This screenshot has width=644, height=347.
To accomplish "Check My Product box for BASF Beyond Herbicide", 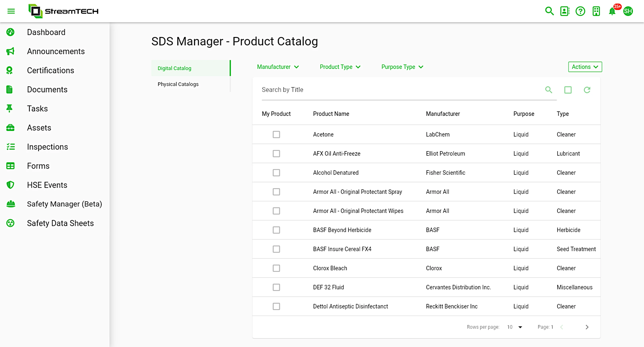I will (x=276, y=230).
